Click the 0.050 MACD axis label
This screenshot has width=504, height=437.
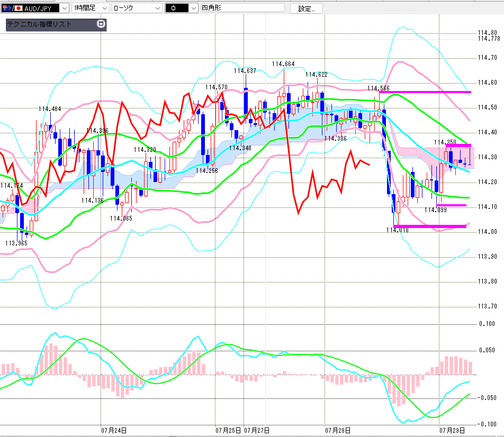[x=487, y=350]
